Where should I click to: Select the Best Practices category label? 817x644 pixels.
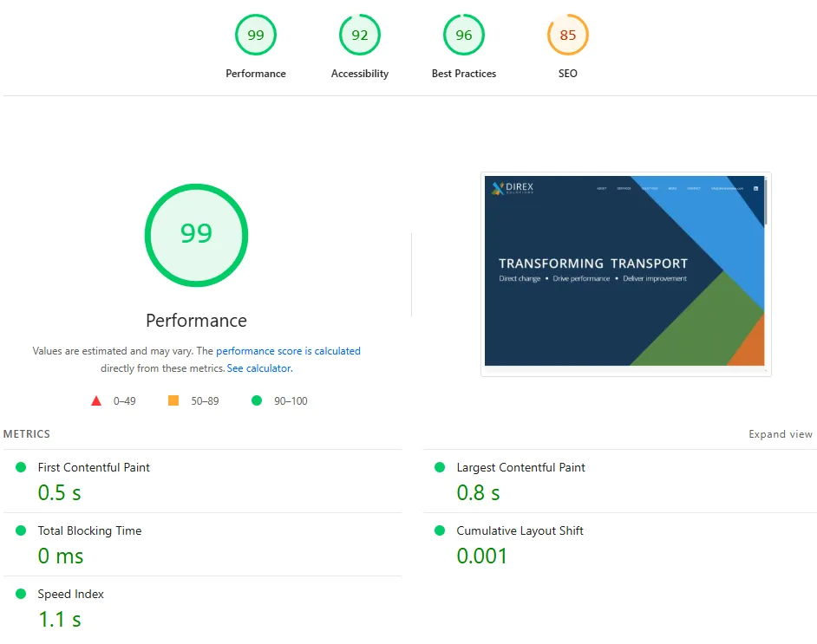coord(464,74)
